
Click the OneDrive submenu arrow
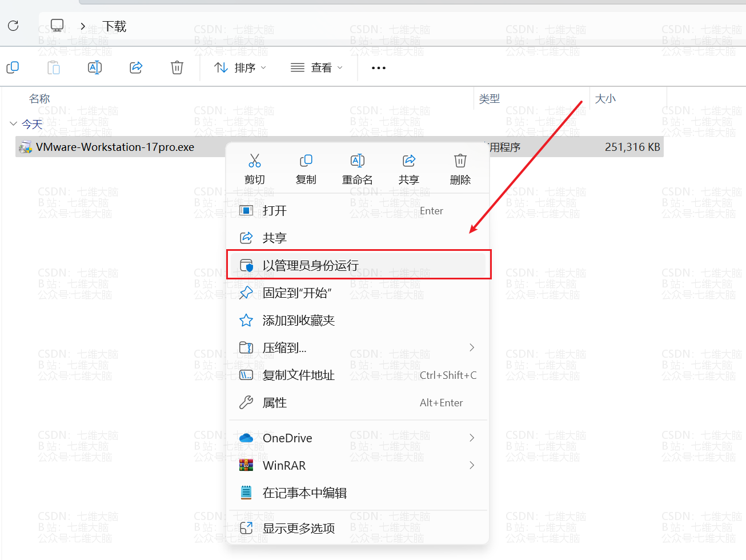click(472, 438)
